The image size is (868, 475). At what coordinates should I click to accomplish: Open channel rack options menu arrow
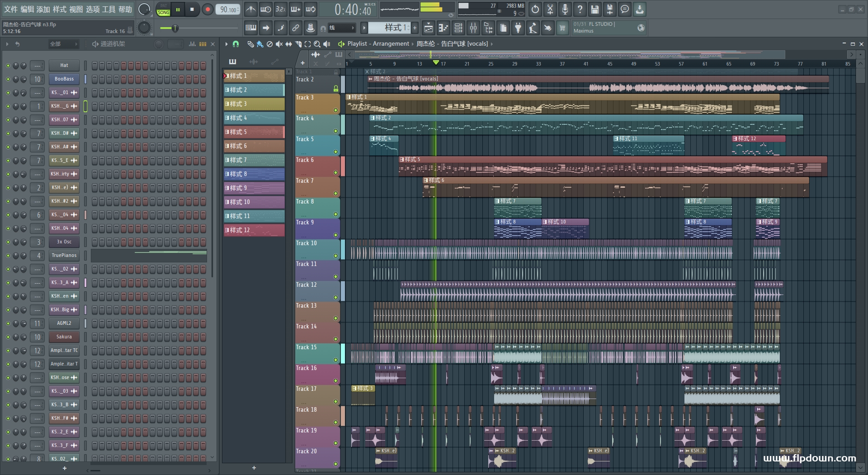click(x=7, y=44)
